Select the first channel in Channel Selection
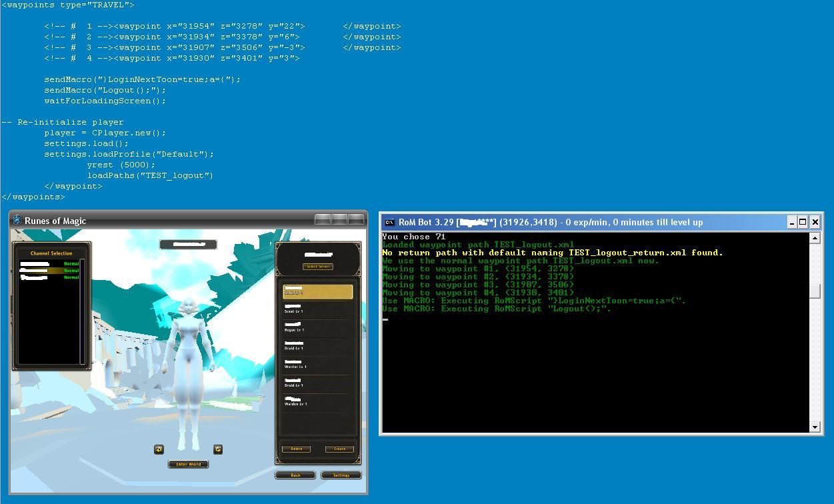The width and height of the screenshot is (834, 504). click(50, 264)
